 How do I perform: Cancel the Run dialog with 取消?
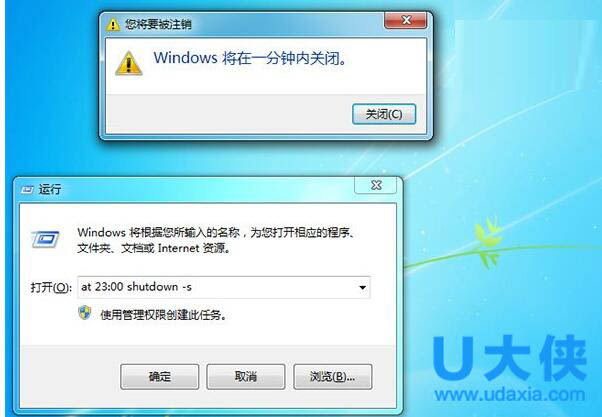[246, 377]
